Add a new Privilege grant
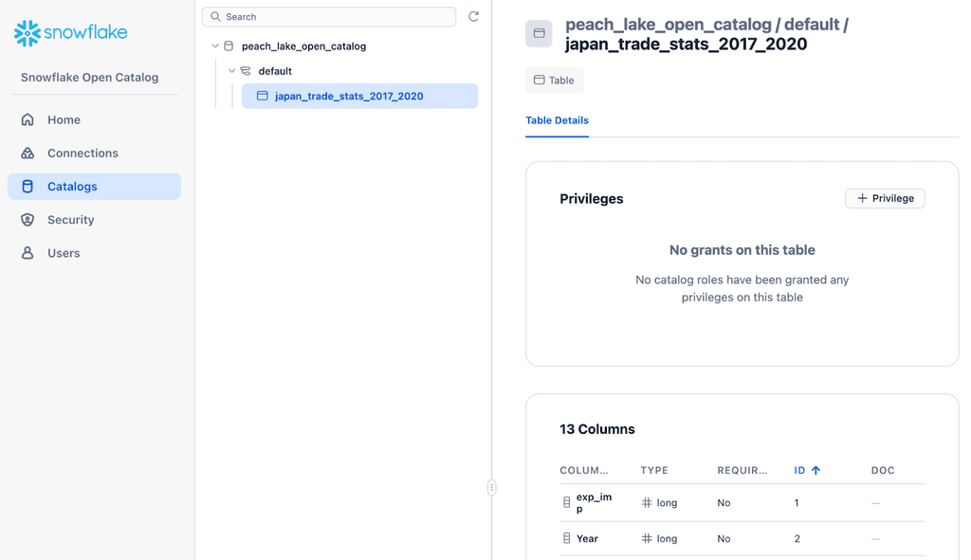971x560 pixels. click(885, 198)
